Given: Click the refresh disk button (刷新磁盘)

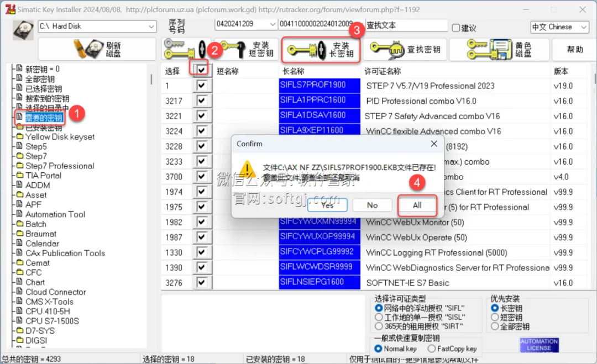Looking at the screenshot, I should [97, 50].
